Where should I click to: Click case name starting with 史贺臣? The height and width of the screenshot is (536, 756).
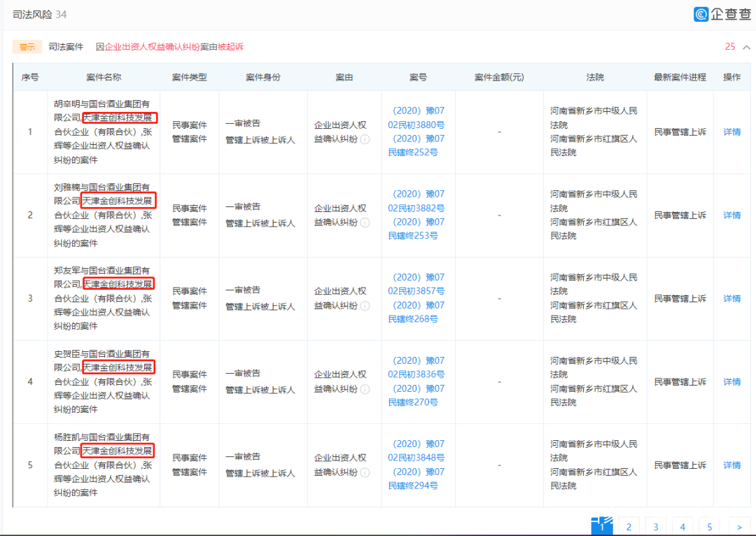click(103, 382)
